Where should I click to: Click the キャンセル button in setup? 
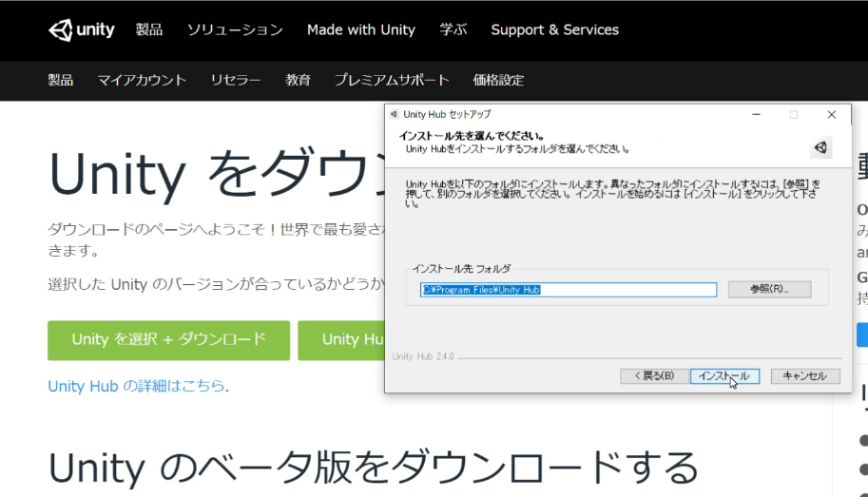coord(805,375)
